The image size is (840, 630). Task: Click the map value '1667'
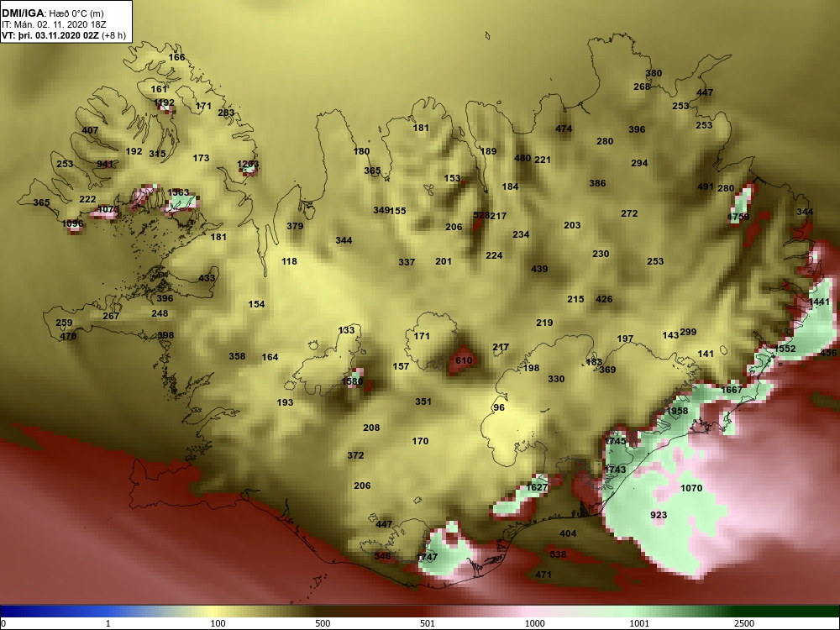pyautogui.click(x=732, y=390)
